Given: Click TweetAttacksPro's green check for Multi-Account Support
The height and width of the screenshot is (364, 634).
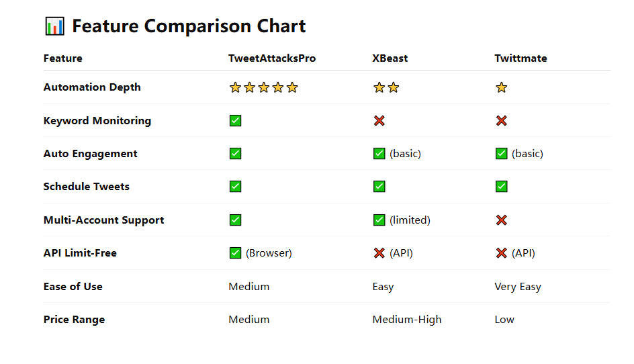Looking at the screenshot, I should [235, 220].
